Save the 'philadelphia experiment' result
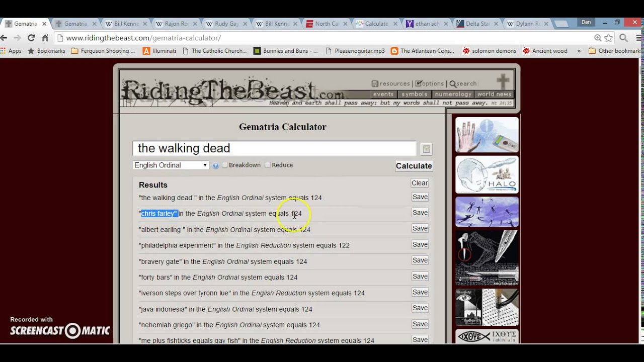The image size is (644, 362). pos(420,244)
